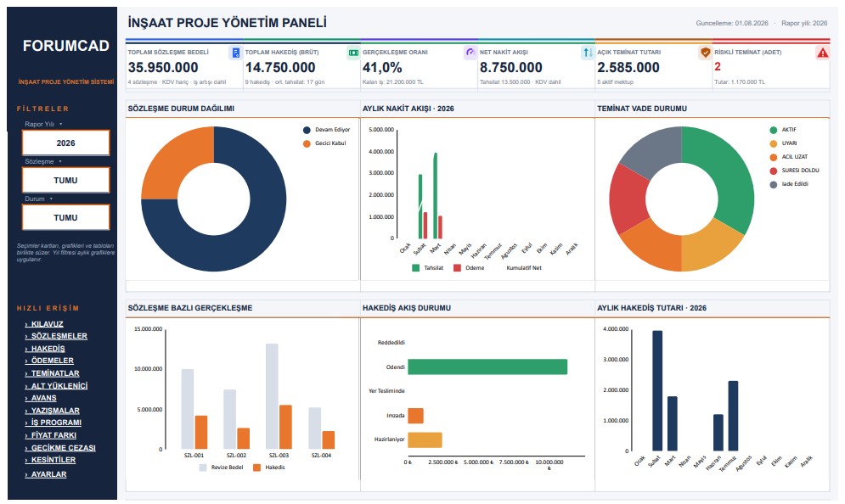Click the Guncelleme: 01.08.2026 date text

[x=732, y=23]
